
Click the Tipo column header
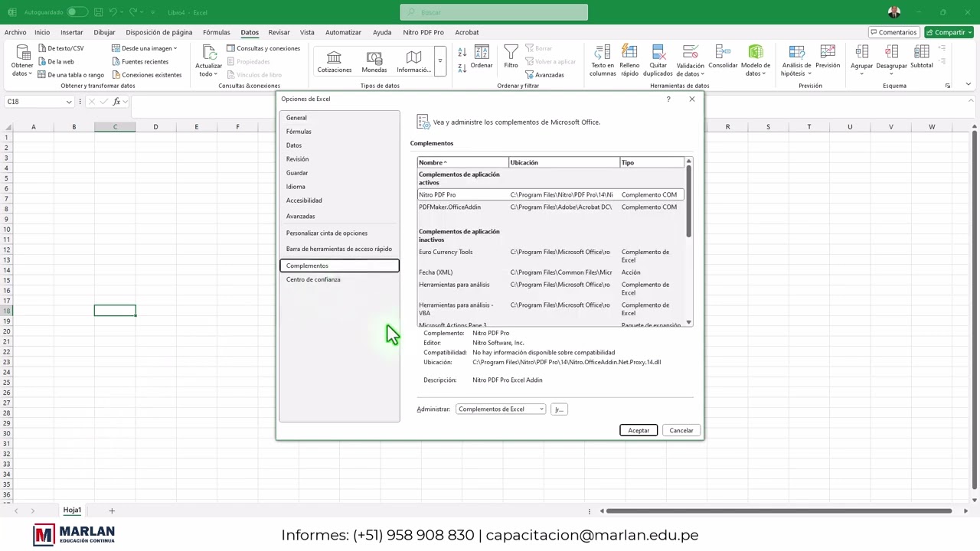point(652,162)
